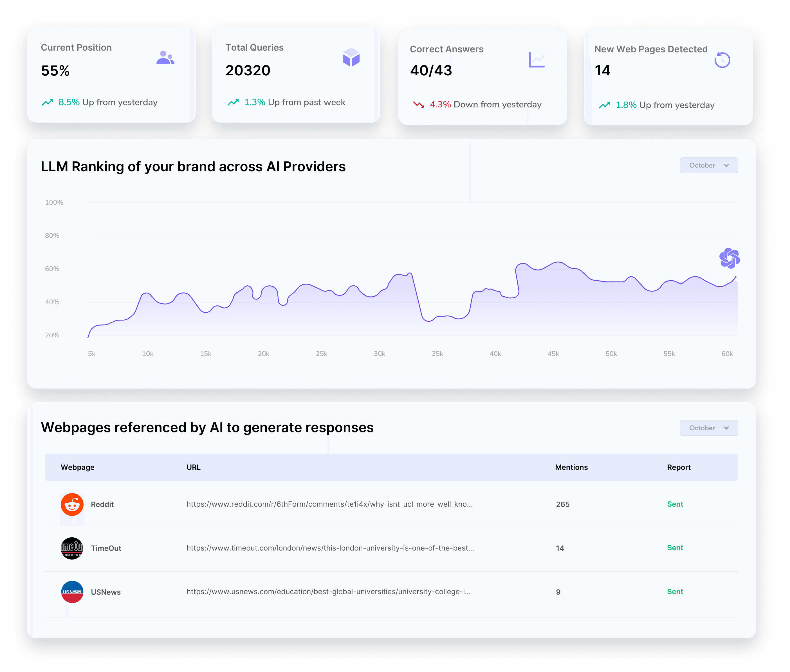Open the TimeOut article URL link

click(330, 548)
